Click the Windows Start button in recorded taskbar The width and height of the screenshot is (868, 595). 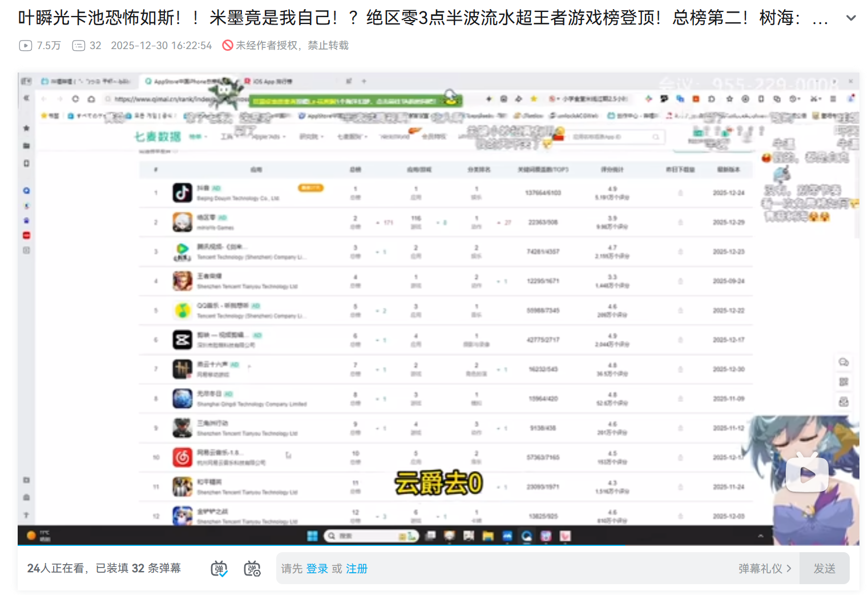(312, 536)
